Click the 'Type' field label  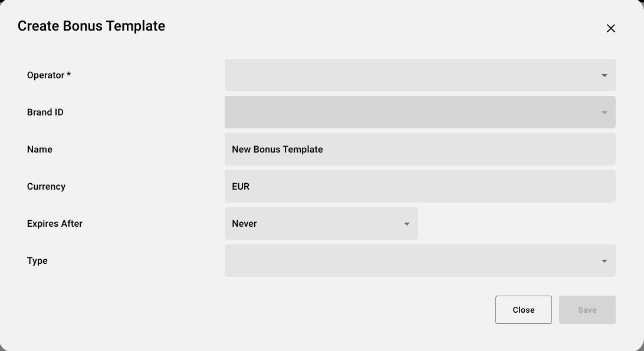[x=37, y=261]
